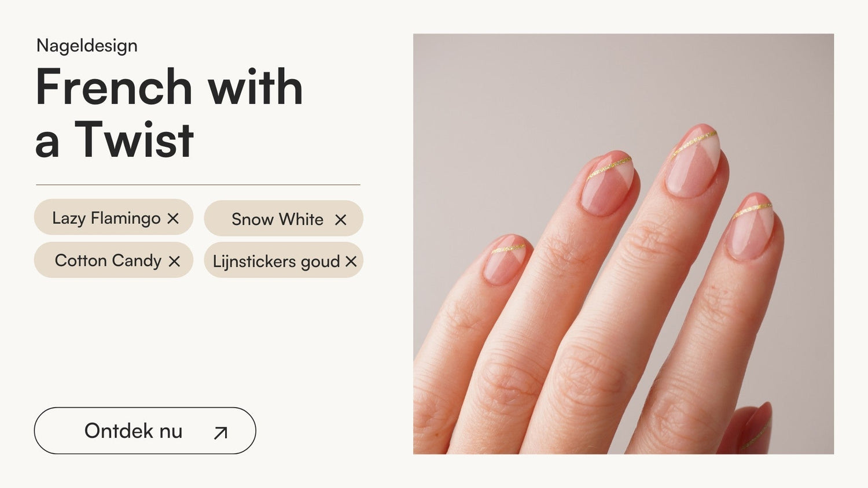Select the Snow White color chip
This screenshot has height=488, width=868.
click(284, 218)
